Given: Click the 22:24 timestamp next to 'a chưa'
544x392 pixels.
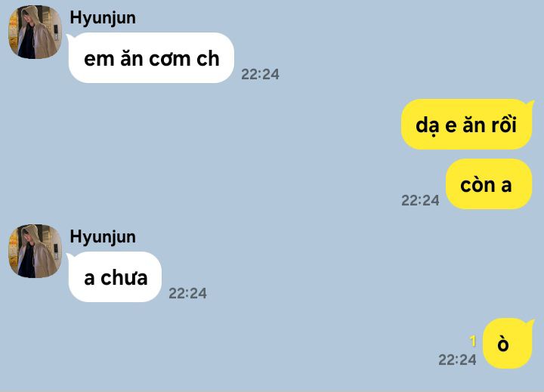Looking at the screenshot, I should [187, 294].
